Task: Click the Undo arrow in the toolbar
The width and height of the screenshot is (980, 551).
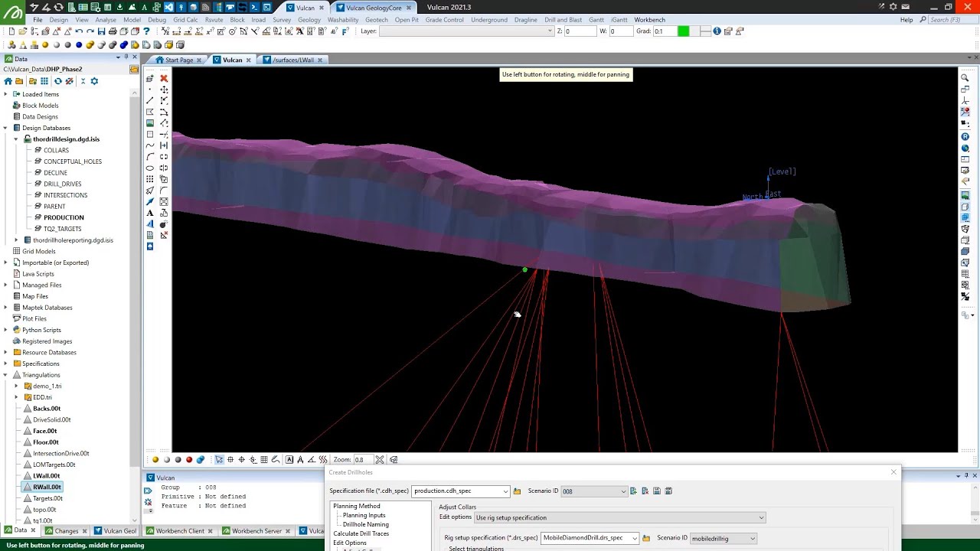Action: point(79,31)
